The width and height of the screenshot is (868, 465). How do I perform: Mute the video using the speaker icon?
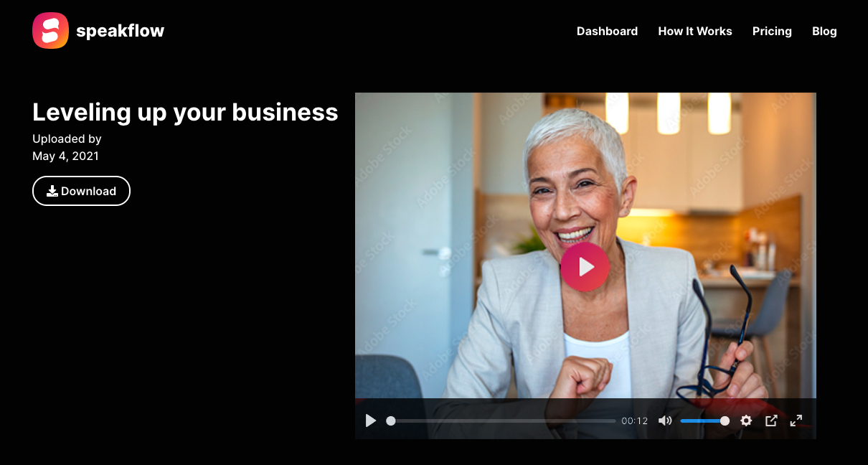[x=665, y=421]
